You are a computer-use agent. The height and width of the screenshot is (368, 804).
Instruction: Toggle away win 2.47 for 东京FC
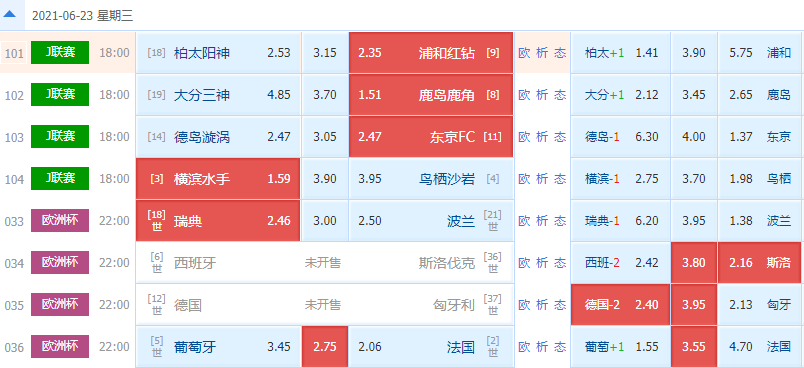tap(431, 137)
